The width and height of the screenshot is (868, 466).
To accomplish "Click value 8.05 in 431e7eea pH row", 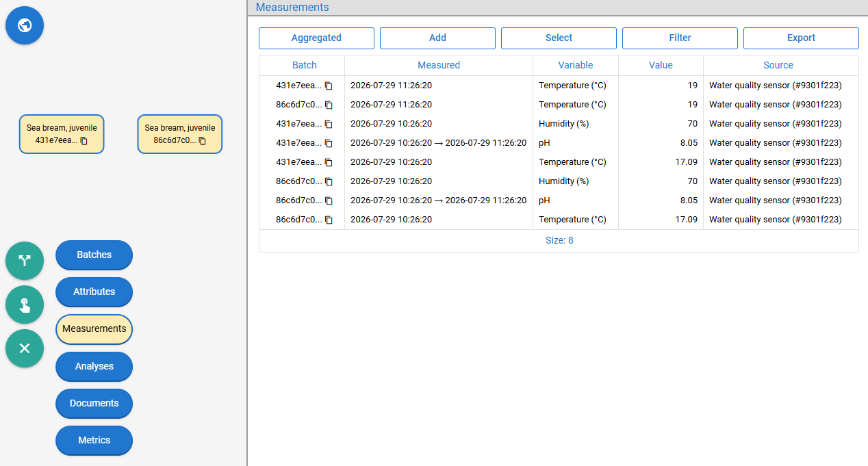I will click(x=689, y=143).
